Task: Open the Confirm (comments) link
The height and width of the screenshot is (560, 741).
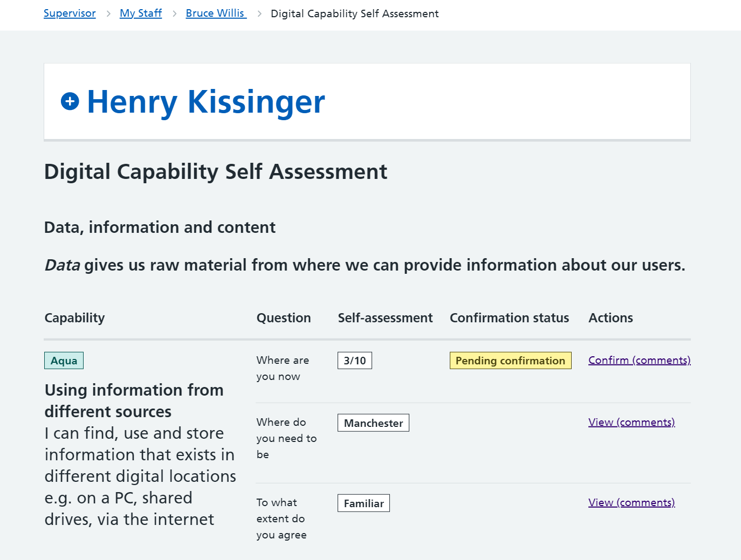Action: coord(639,360)
